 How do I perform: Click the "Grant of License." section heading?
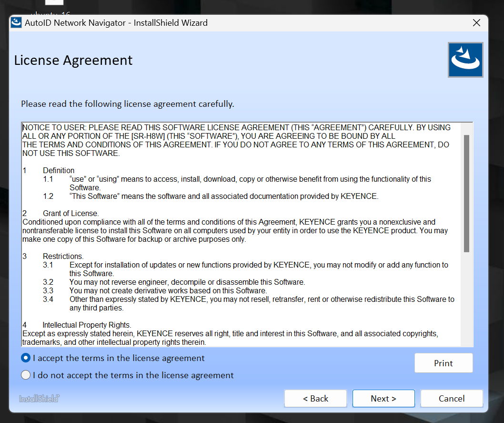(x=71, y=213)
